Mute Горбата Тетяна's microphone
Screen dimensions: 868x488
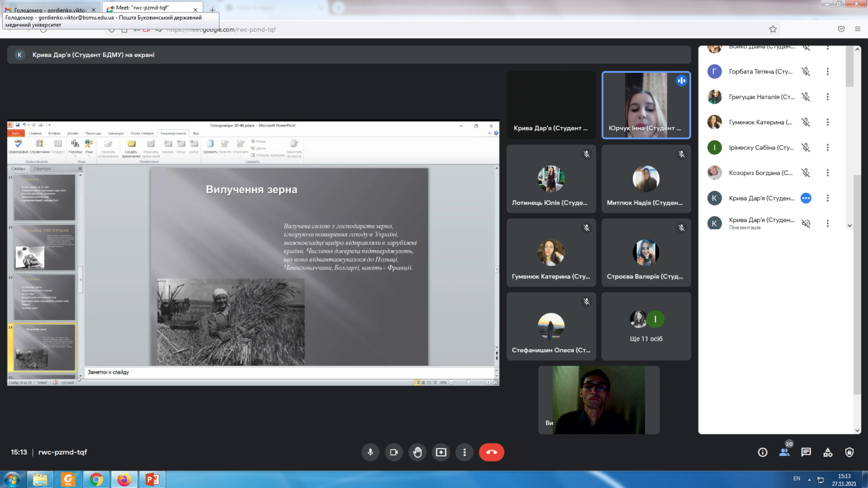[x=806, y=72]
